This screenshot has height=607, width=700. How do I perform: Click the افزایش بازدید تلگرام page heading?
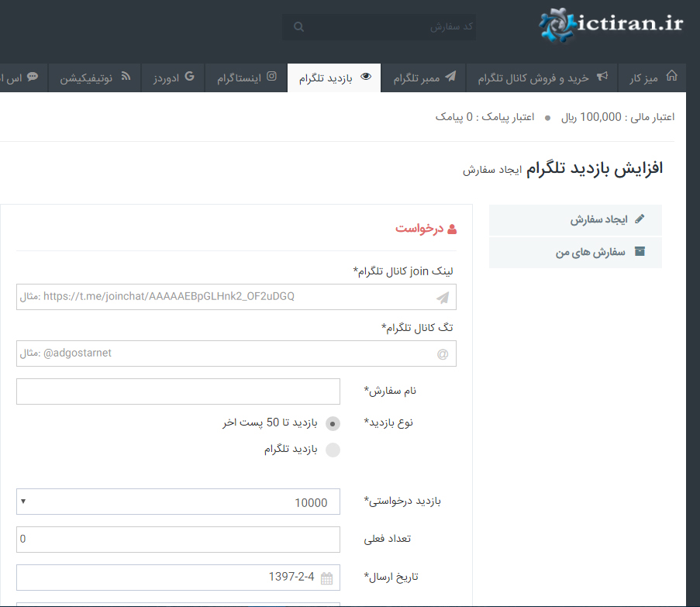(595, 169)
